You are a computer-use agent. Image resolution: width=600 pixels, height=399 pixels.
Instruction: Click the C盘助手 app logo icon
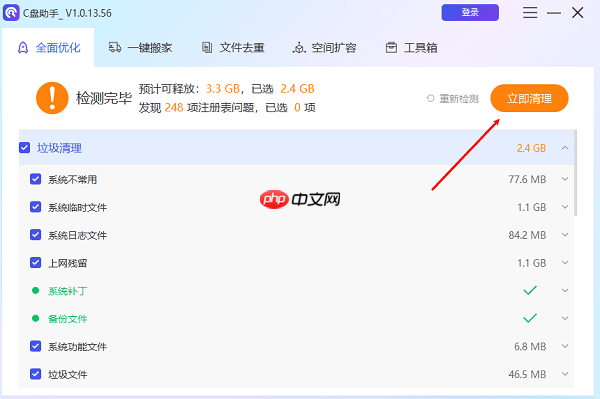pos(11,13)
